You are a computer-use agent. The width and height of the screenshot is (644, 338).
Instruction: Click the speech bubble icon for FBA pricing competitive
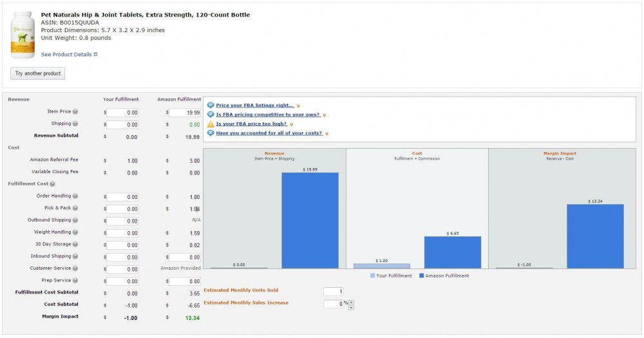pos(211,115)
